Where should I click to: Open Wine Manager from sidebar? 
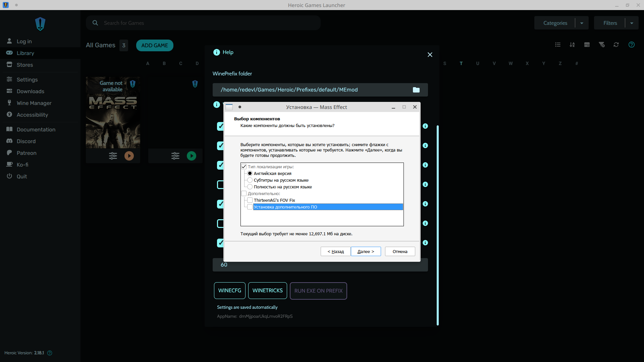pos(34,103)
